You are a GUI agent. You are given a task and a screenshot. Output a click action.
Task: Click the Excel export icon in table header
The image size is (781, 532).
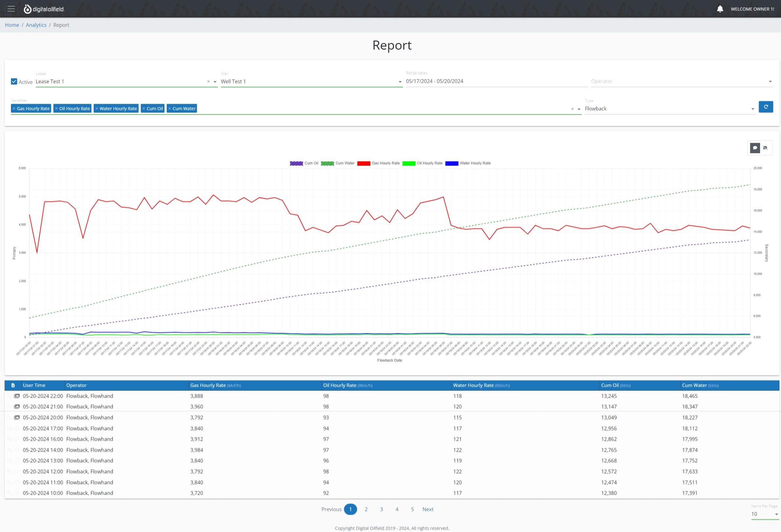pos(13,385)
